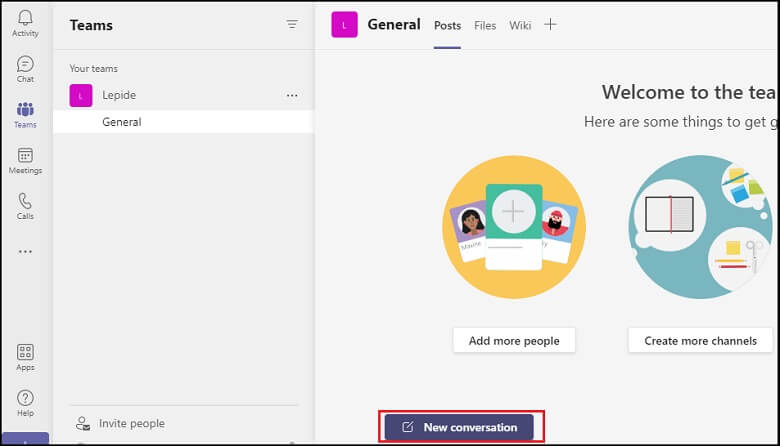Image resolution: width=780 pixels, height=446 pixels.
Task: Switch to the Wiki tab
Action: click(520, 25)
